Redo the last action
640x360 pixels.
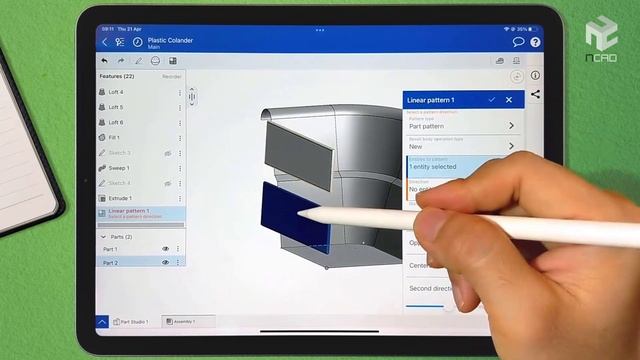click(x=121, y=61)
